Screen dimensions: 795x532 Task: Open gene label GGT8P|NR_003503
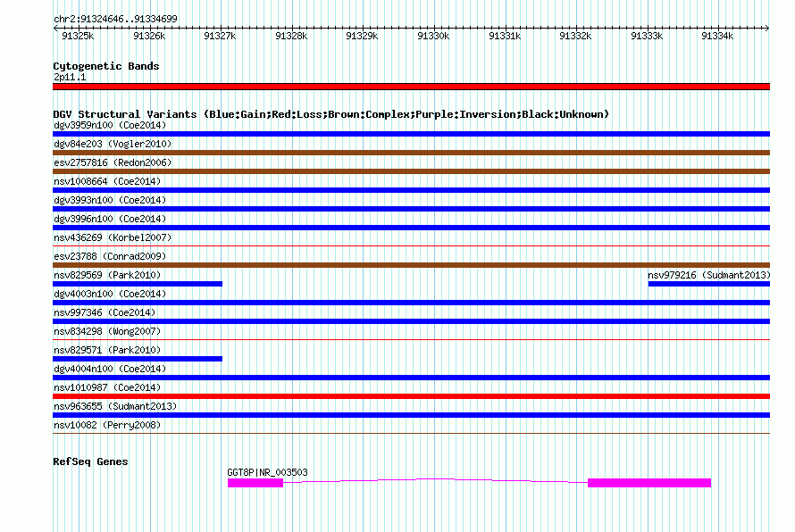pyautogui.click(x=267, y=472)
